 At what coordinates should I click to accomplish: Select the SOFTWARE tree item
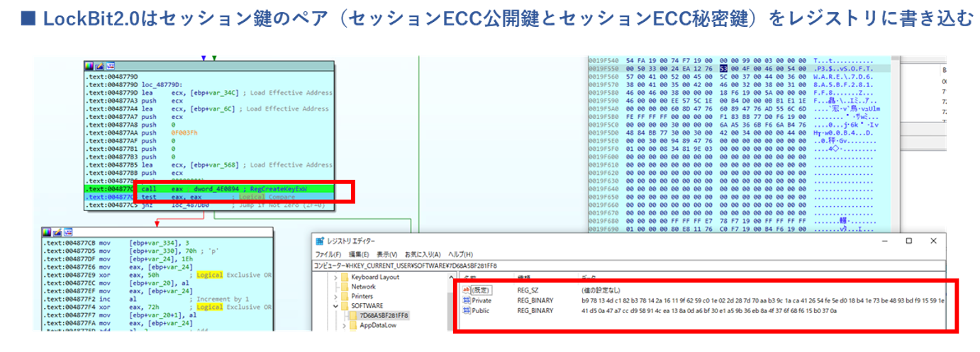click(367, 305)
